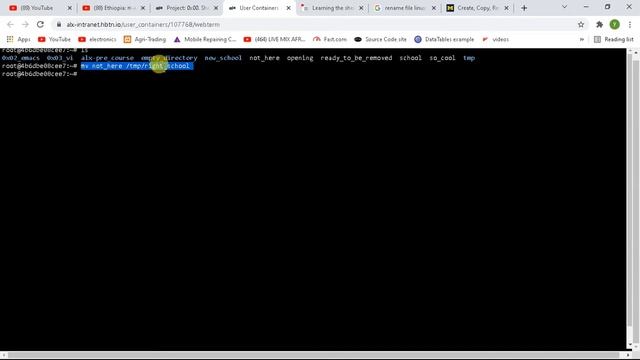640x360 pixels.
Task: Click tmp directory in ls output
Action: coord(469,58)
